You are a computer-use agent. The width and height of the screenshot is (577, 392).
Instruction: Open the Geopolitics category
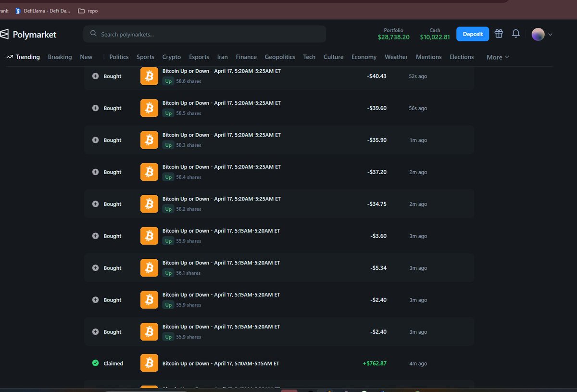click(280, 57)
